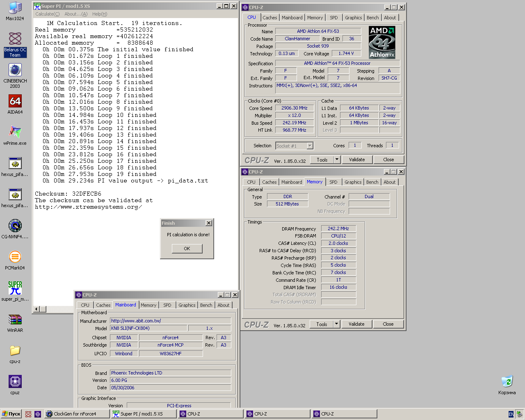
Task: Launch the wPrime.exe desktop shortcut
Action: tap(15, 135)
